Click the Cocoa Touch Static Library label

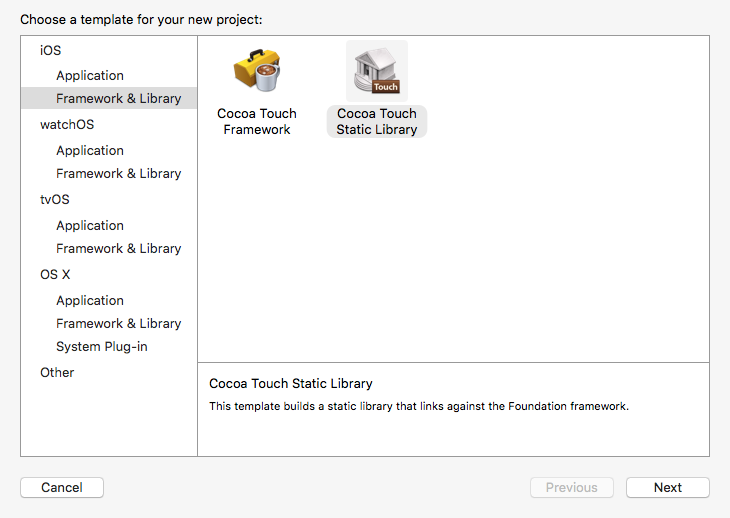point(377,121)
